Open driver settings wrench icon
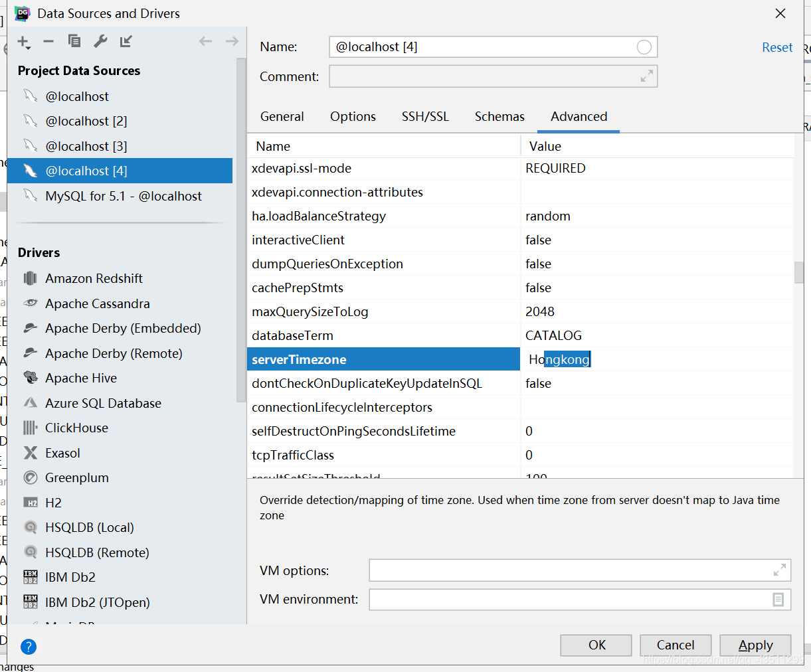Screen dimensions: 811x672 (100, 41)
